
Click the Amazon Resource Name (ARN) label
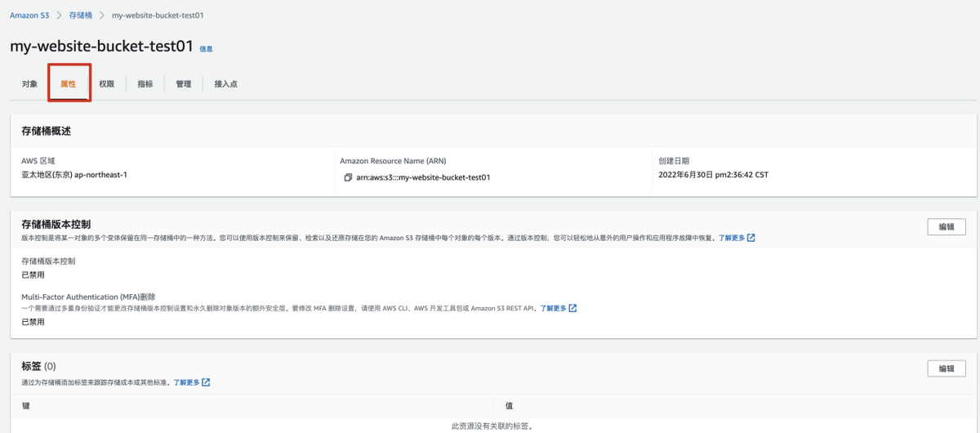tap(393, 161)
